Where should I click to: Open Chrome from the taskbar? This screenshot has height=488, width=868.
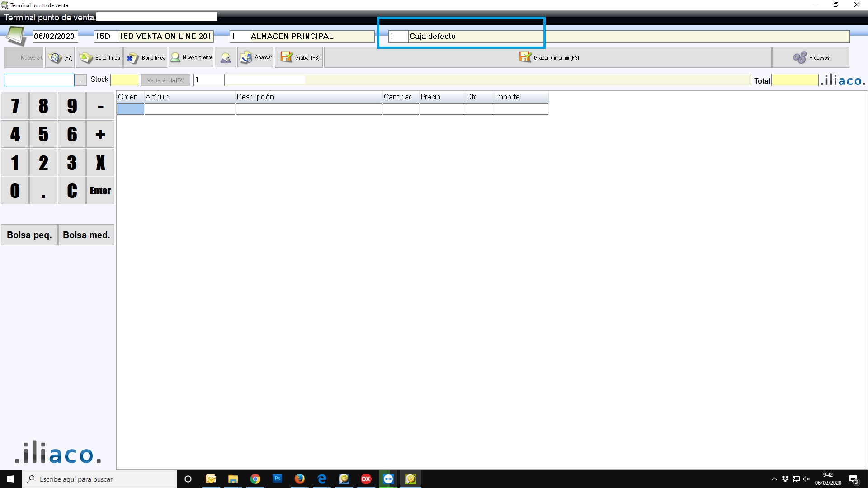(255, 479)
